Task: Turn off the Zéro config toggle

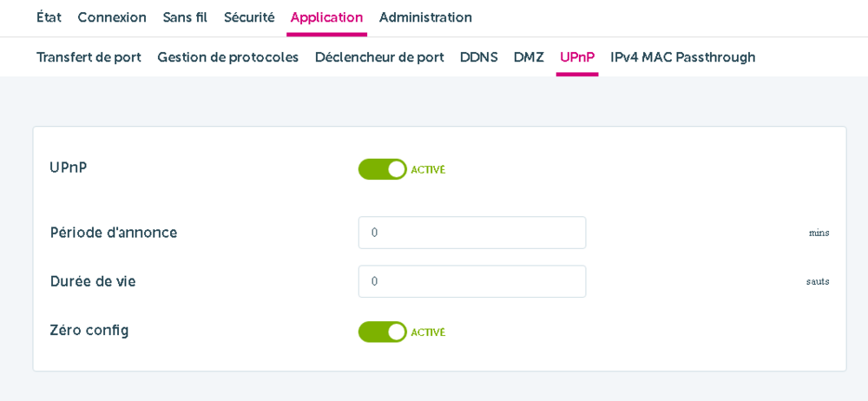Action: coord(383,332)
